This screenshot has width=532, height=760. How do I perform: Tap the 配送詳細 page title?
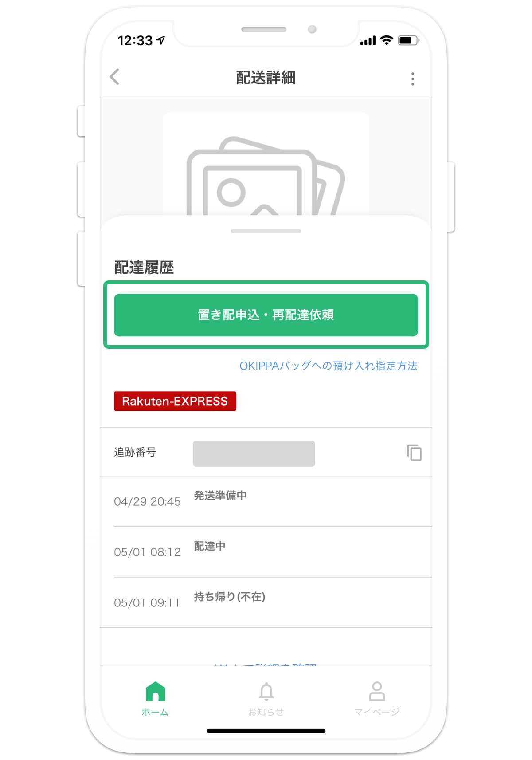pyautogui.click(x=266, y=78)
